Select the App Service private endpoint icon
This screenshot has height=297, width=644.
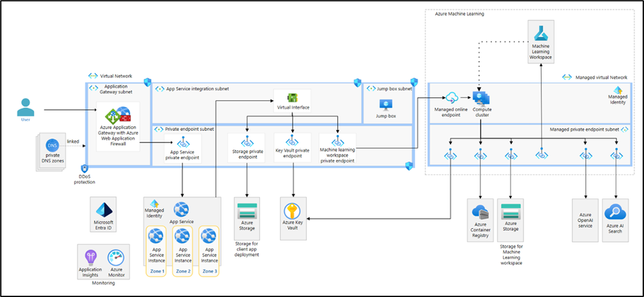point(183,143)
